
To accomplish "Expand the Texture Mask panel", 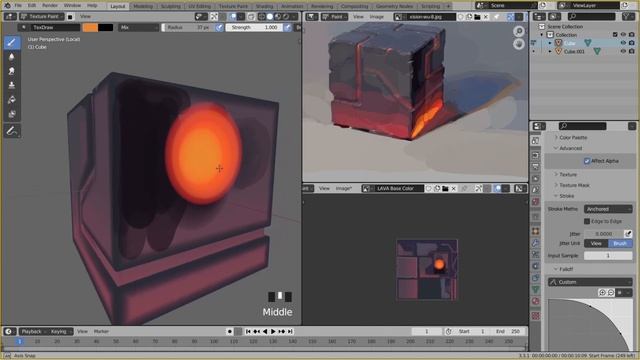I will coord(573,185).
